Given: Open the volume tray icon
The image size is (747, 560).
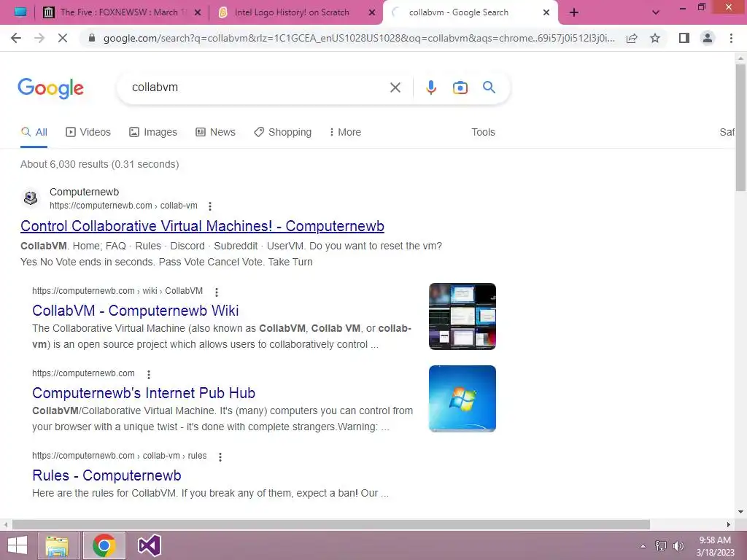Looking at the screenshot, I should click(x=678, y=546).
